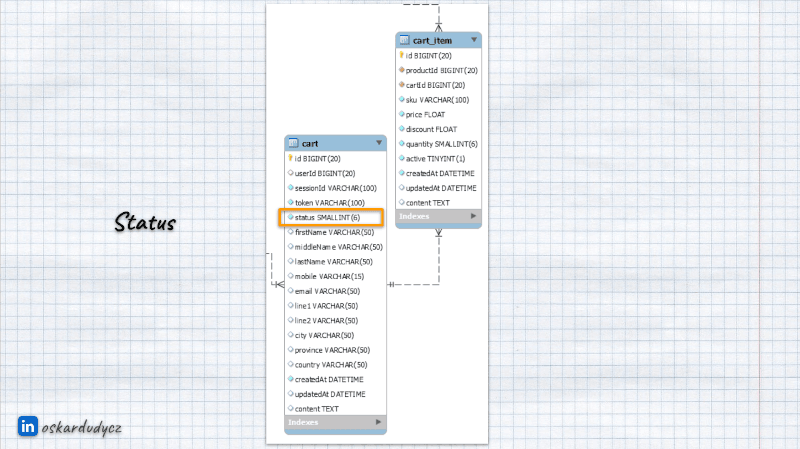Select 'middleName VARCHAR(50)' column row
The width and height of the screenshot is (800, 449).
(x=335, y=247)
